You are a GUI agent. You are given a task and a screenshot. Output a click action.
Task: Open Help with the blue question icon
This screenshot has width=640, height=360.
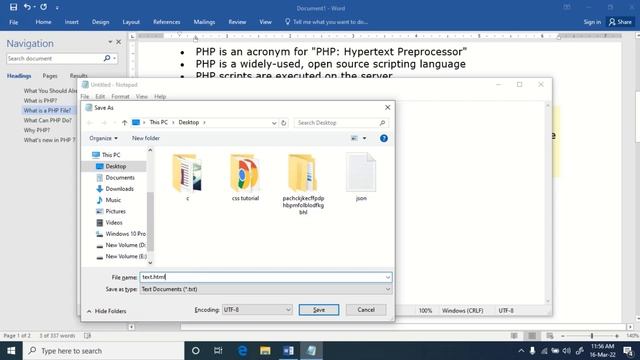tap(384, 138)
